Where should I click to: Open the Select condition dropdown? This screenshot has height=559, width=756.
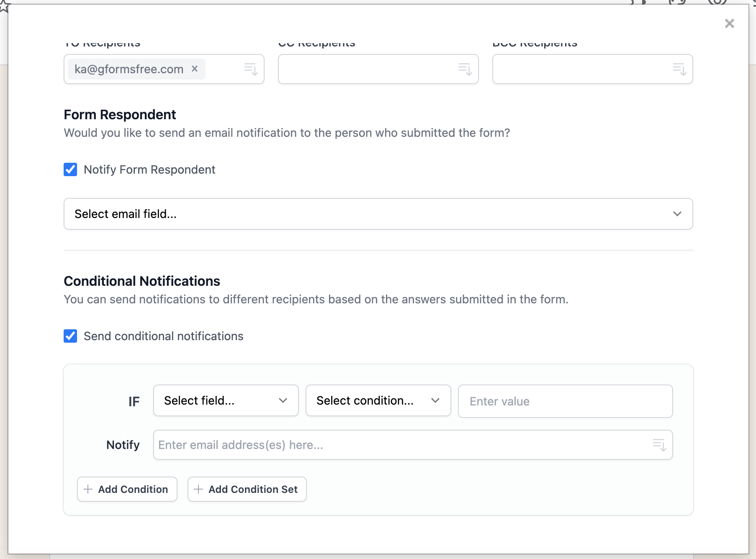[x=378, y=400]
